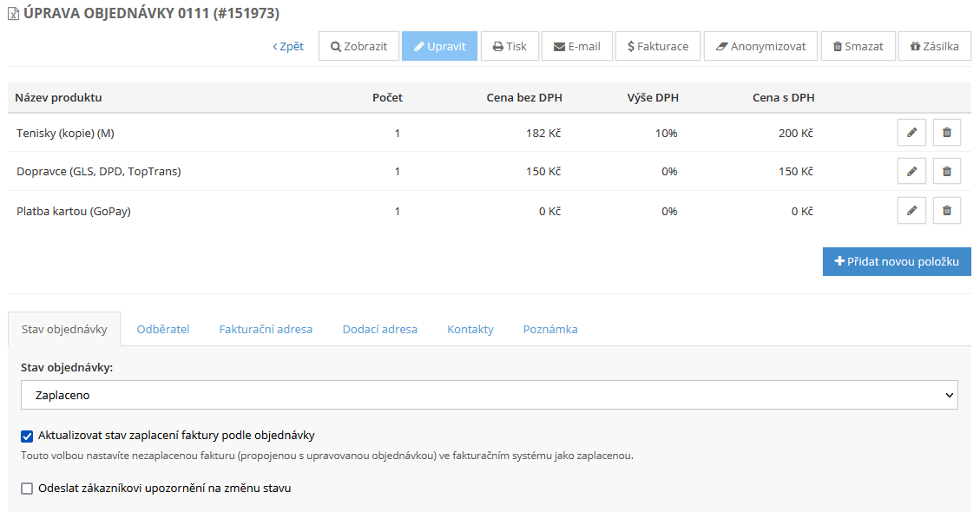Click the E-mail envelope button

click(x=576, y=47)
